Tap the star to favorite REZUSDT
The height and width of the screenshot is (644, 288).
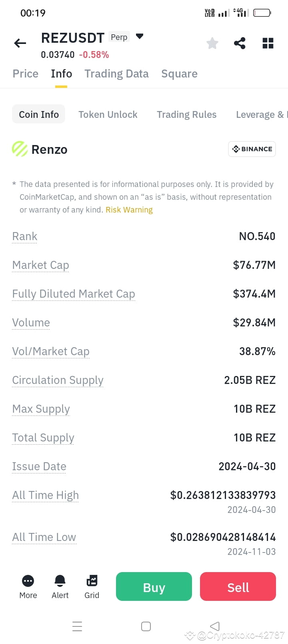click(212, 43)
